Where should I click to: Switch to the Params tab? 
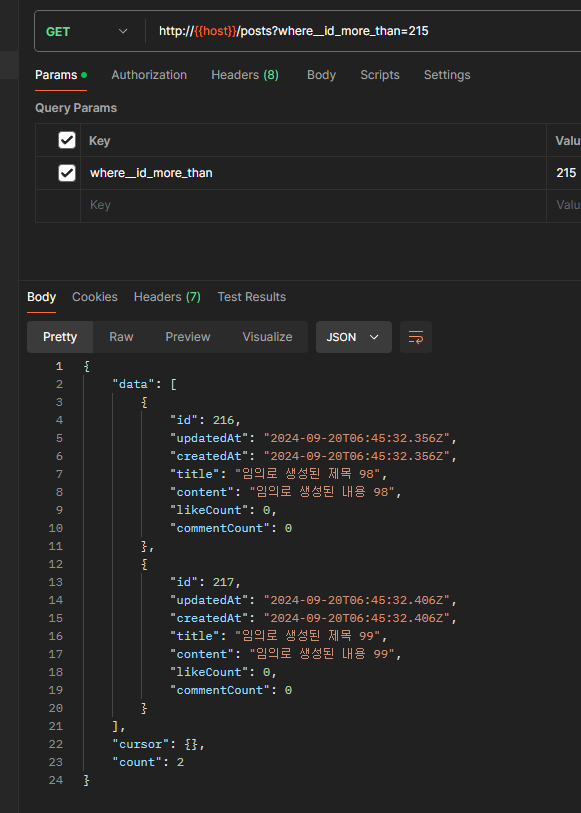click(61, 75)
